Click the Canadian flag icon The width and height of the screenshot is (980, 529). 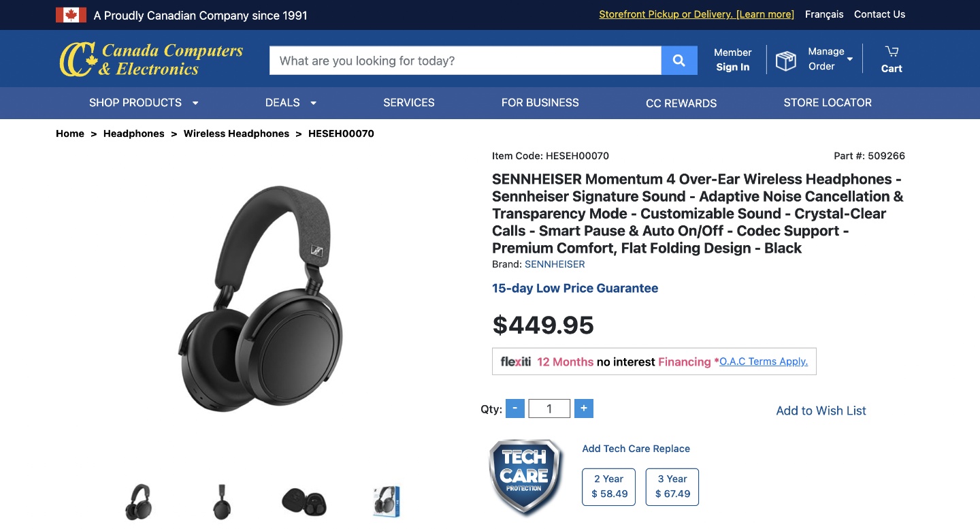pyautogui.click(x=71, y=14)
